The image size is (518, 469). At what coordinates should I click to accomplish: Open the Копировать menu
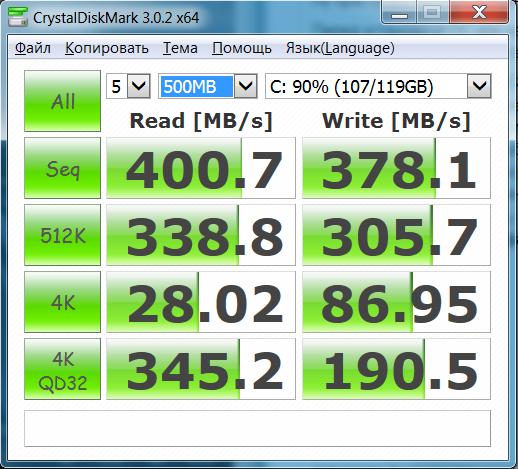(x=107, y=48)
